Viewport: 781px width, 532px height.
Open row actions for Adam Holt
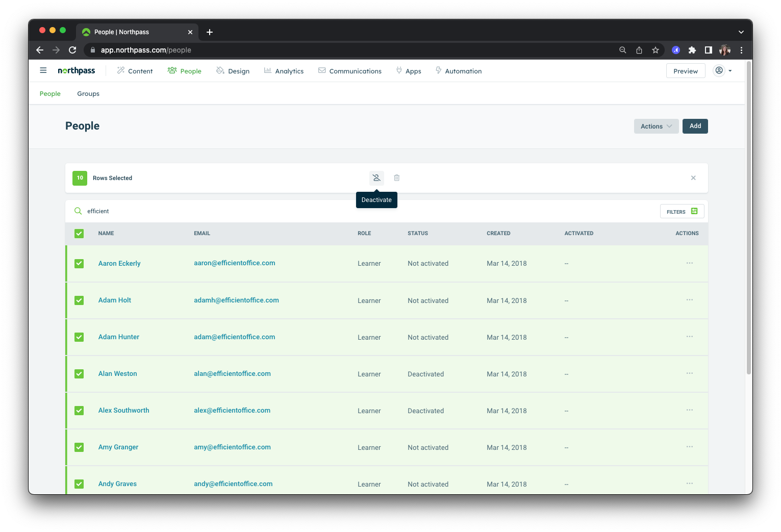[x=689, y=300]
